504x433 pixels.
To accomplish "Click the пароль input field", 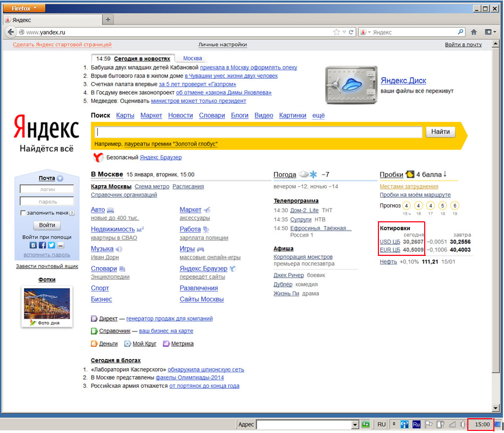I will coord(47,202).
